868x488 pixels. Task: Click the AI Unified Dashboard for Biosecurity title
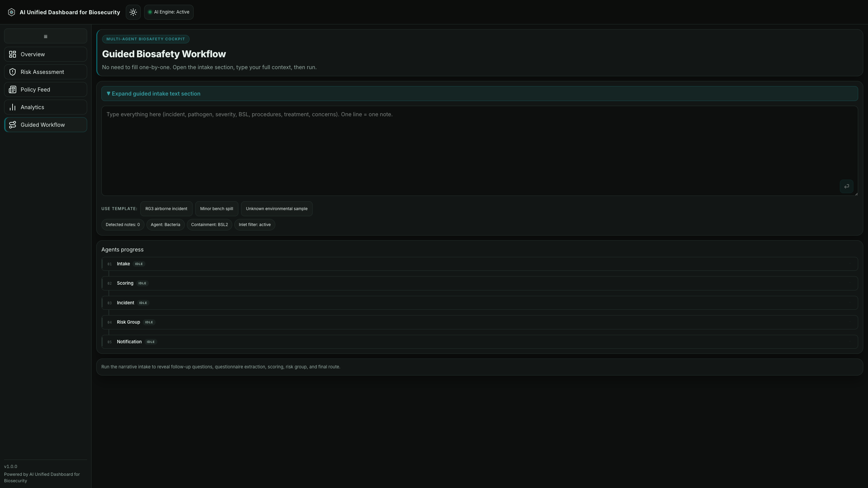pos(70,12)
